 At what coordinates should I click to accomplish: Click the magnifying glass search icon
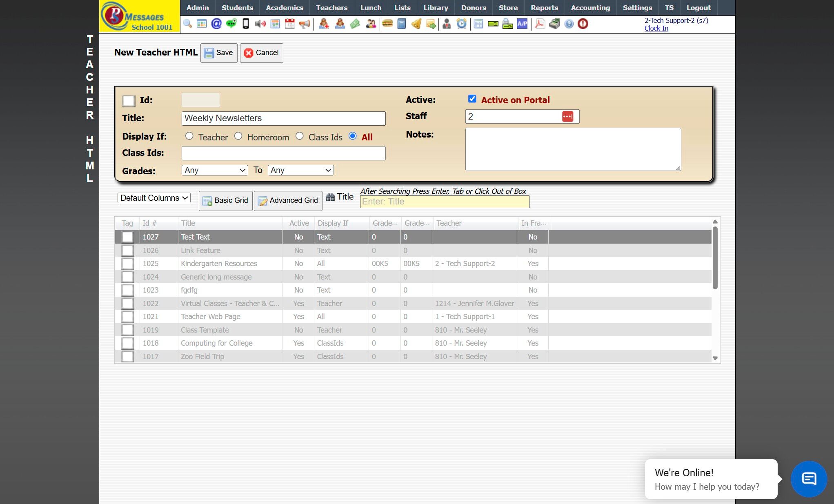[x=187, y=24]
